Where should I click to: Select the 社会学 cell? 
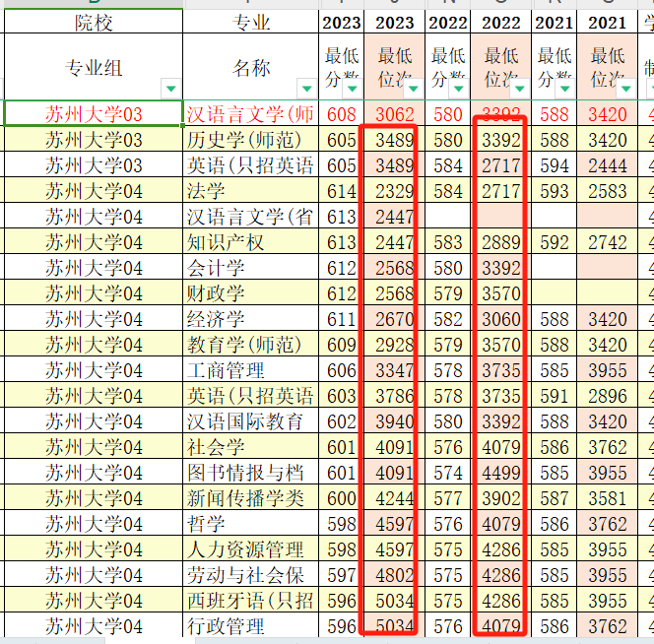pos(251,447)
